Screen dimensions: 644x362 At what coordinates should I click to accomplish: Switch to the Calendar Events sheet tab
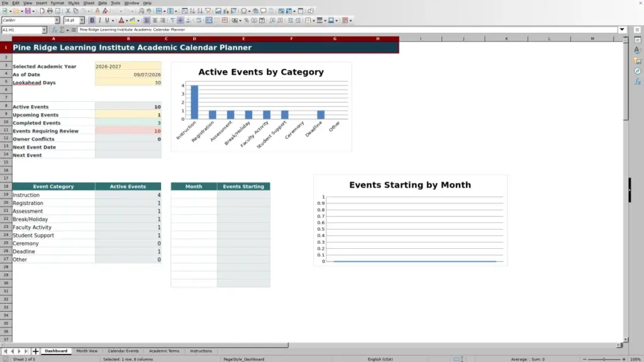(123, 351)
